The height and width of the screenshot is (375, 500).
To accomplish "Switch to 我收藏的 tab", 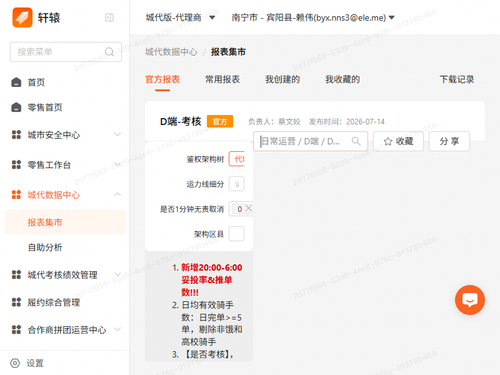I will click(342, 79).
